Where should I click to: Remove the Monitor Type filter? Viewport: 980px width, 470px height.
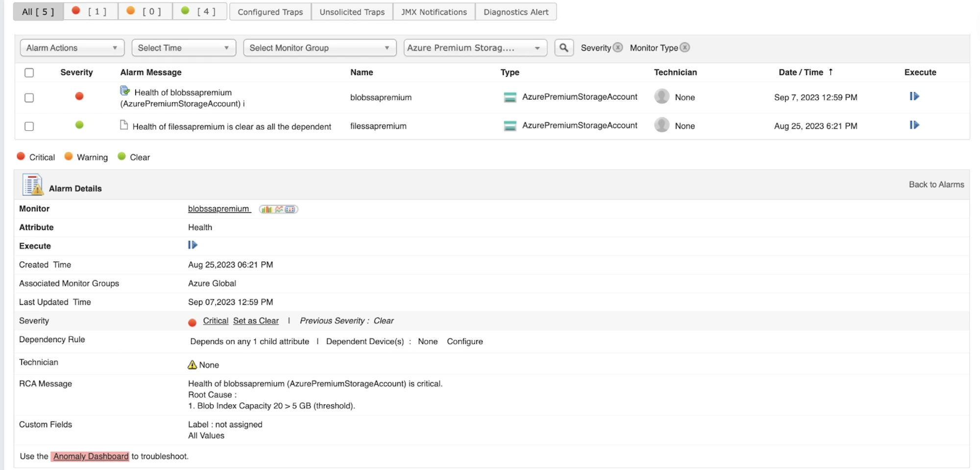(x=685, y=48)
